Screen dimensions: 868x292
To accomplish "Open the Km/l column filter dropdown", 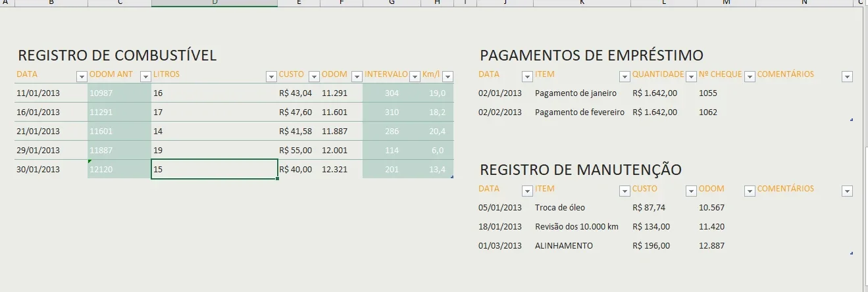I will [447, 77].
